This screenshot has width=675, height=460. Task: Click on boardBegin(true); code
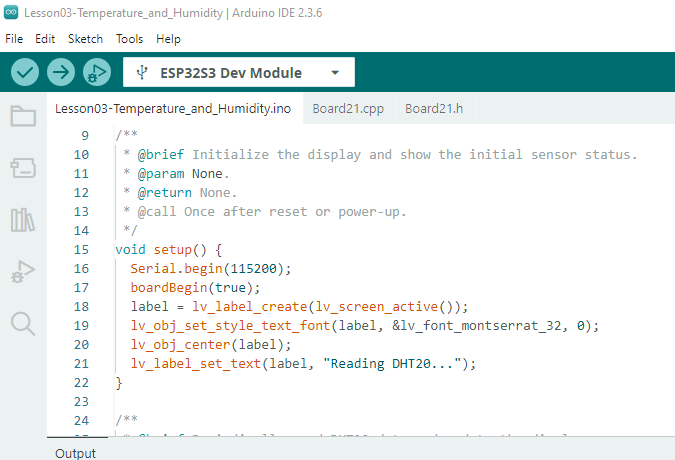[x=195, y=287]
